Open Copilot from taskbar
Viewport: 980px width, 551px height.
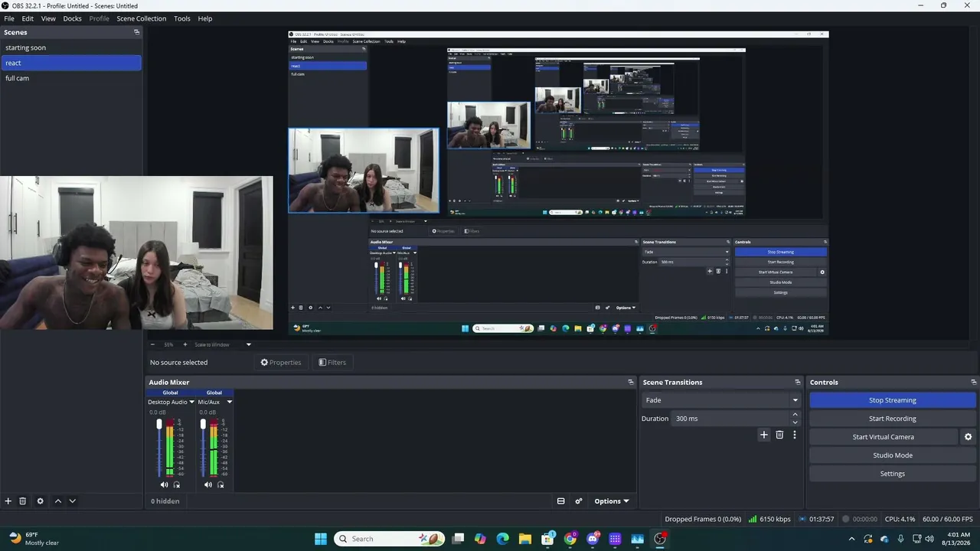click(x=480, y=539)
